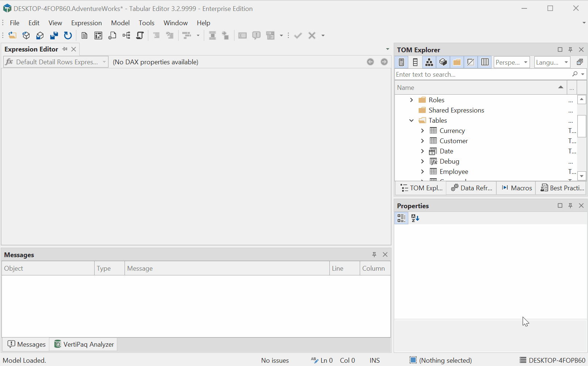Click the New DAX query document icon
588x366 pixels.
coord(84,35)
